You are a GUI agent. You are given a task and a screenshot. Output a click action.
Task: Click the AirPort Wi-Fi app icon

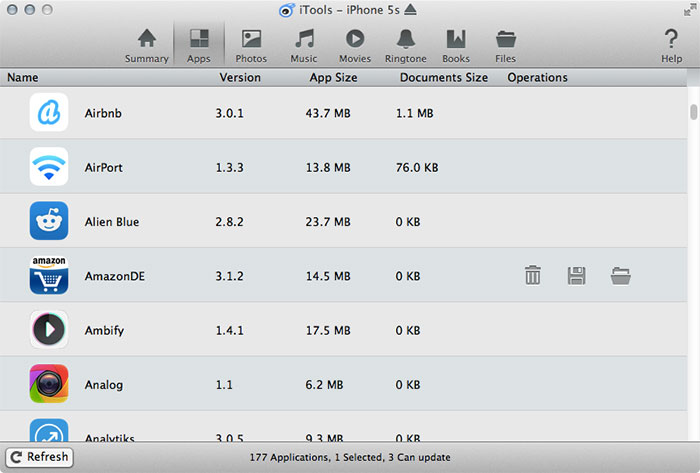tap(49, 166)
